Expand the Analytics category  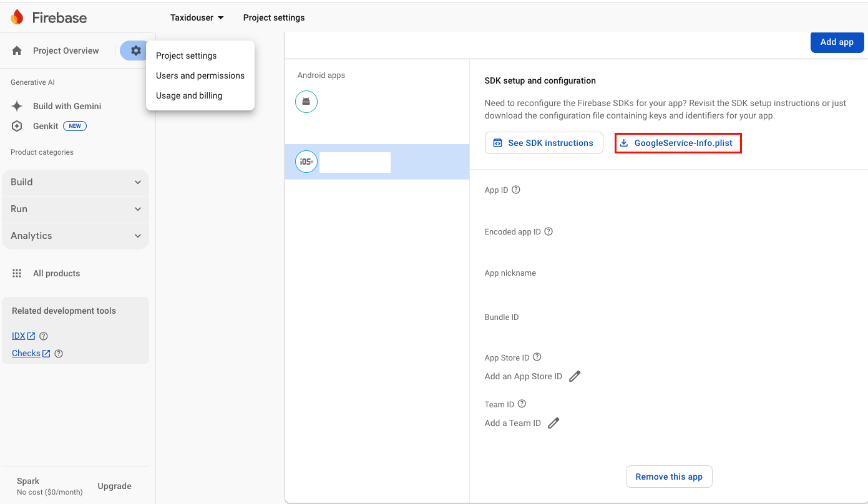pyautogui.click(x=75, y=236)
